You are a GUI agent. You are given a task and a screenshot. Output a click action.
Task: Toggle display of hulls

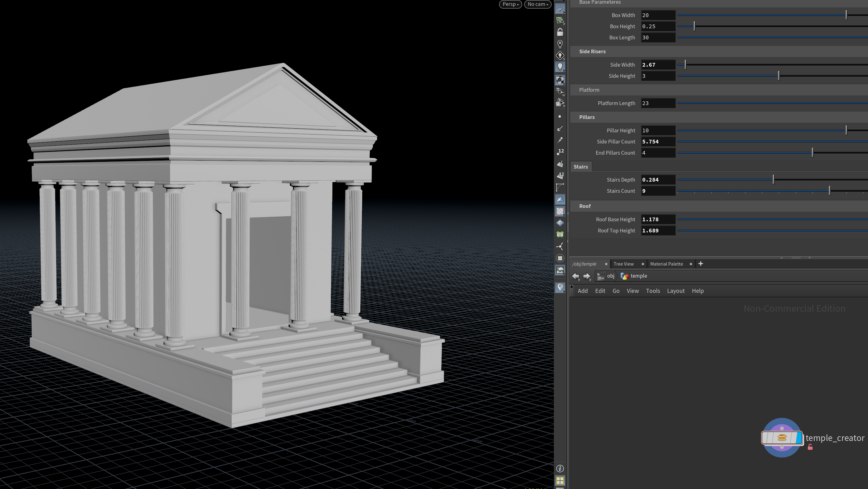tap(560, 187)
